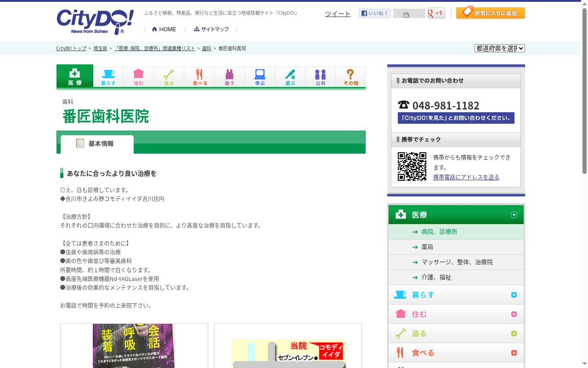Viewport: 588px width, 368px height.
Task: Open the 住む house icon tab
Action: click(x=138, y=77)
